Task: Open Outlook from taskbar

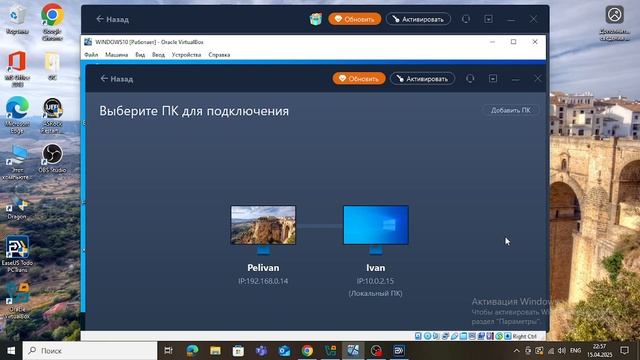Action: click(284, 351)
